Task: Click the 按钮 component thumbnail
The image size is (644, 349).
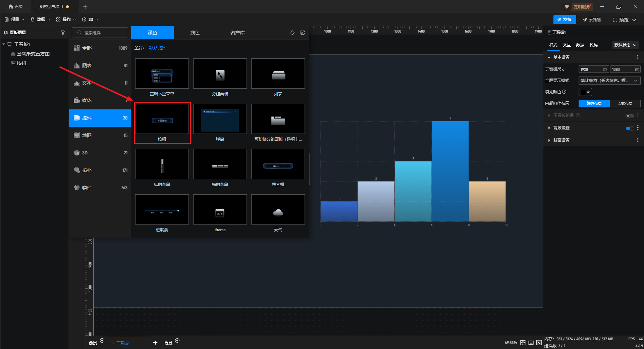Action: click(162, 119)
